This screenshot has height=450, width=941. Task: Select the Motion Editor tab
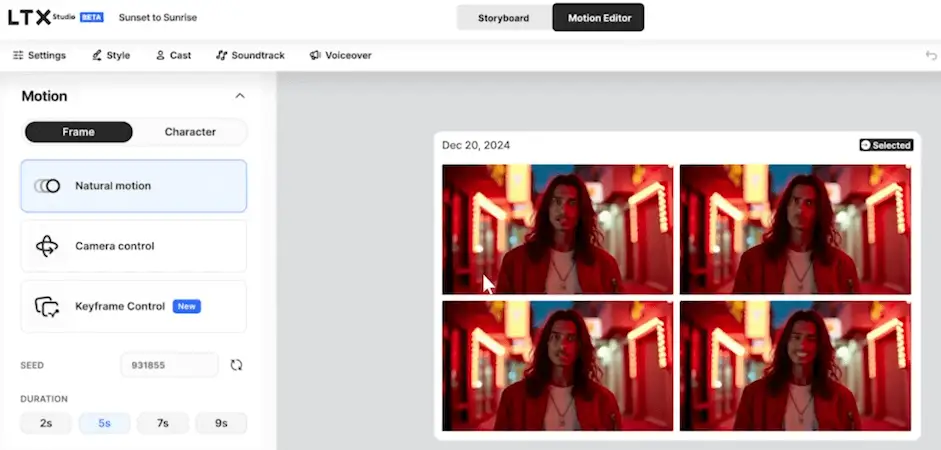tap(599, 18)
